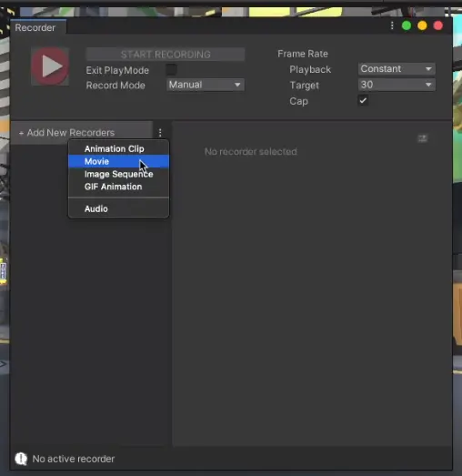Open the Playback Constant dropdown

[397, 69]
